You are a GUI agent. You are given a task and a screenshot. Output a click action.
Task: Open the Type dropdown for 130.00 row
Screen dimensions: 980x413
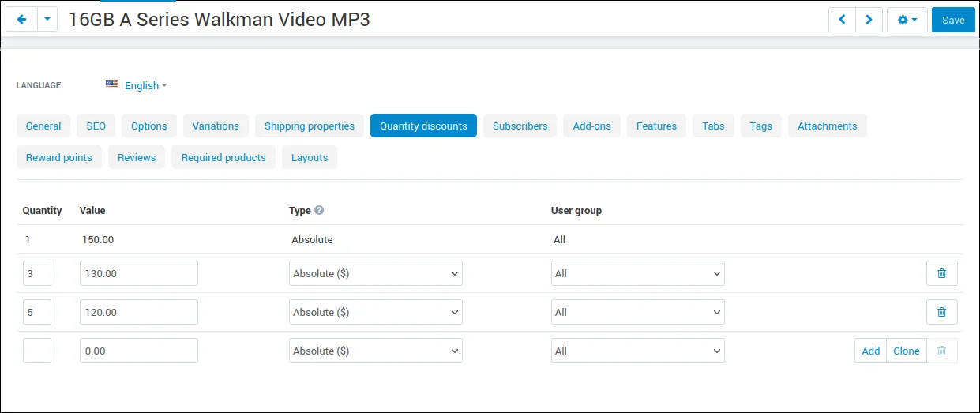(x=376, y=273)
